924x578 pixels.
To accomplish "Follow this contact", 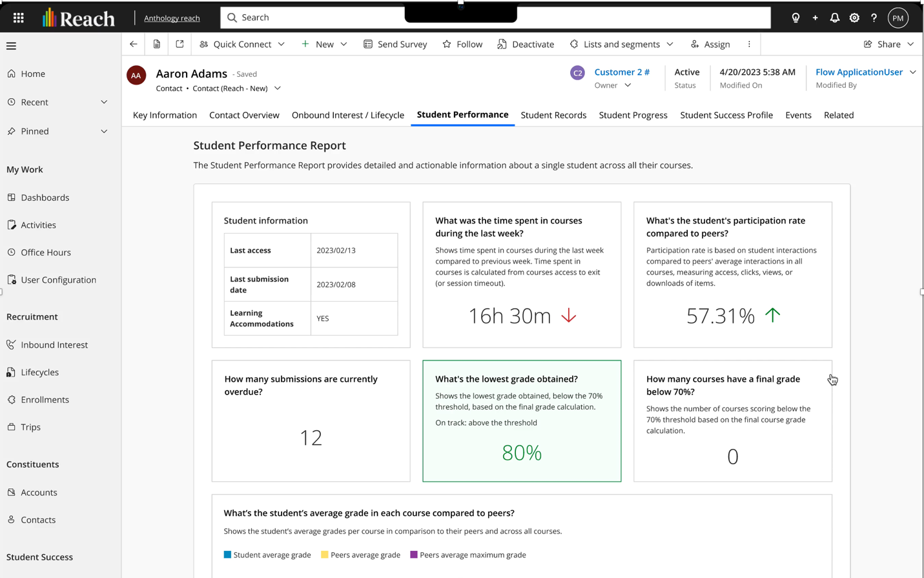I will tap(462, 44).
